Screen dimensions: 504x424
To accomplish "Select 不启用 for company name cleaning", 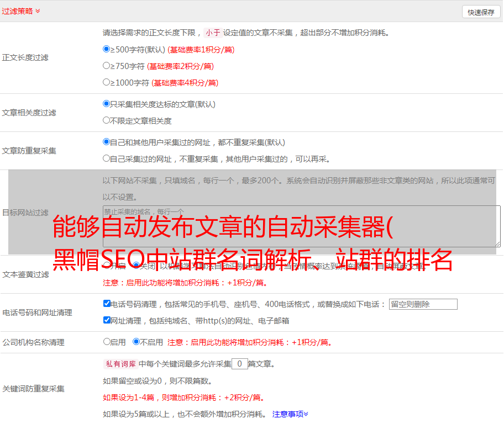I will pos(136,342).
